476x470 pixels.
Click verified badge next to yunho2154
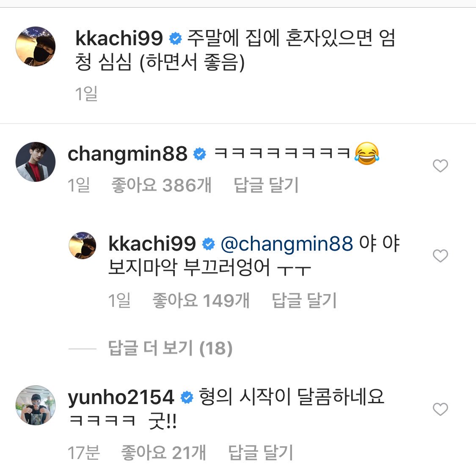[x=187, y=398]
